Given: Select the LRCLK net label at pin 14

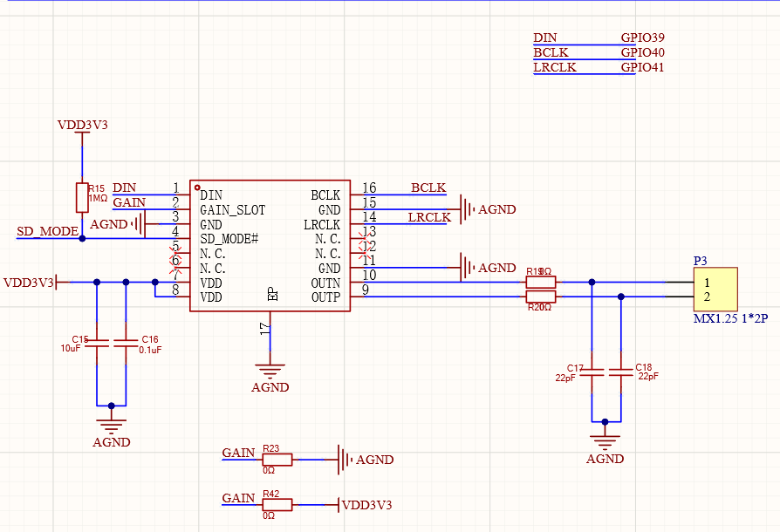Looking at the screenshot, I should [429, 217].
